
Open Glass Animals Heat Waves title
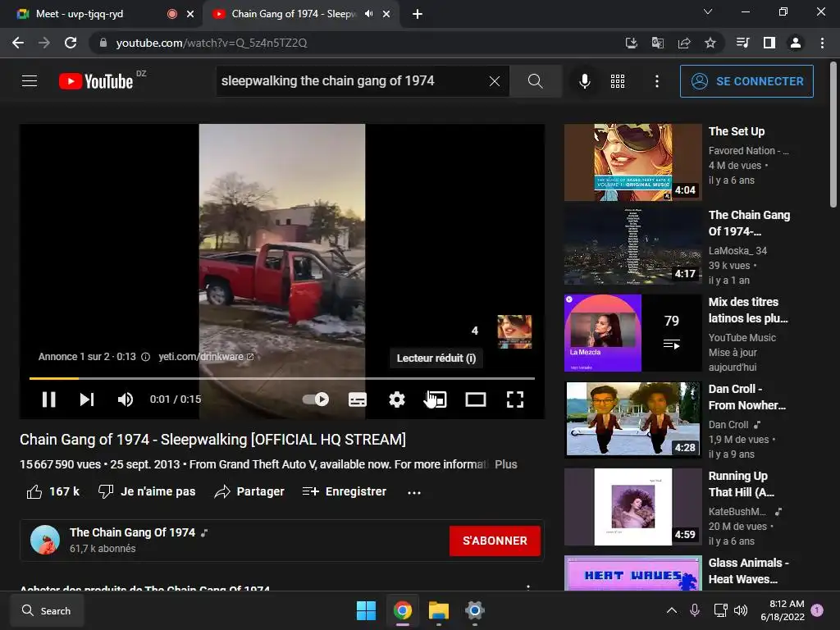(748, 571)
